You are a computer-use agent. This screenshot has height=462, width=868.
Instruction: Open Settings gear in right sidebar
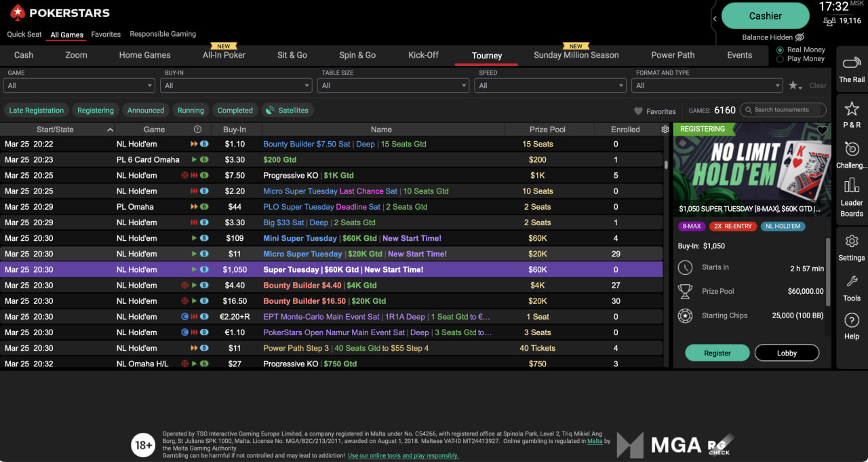point(852,242)
